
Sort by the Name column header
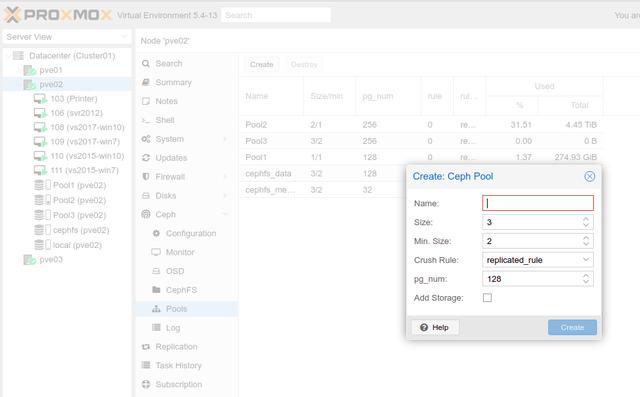point(271,96)
